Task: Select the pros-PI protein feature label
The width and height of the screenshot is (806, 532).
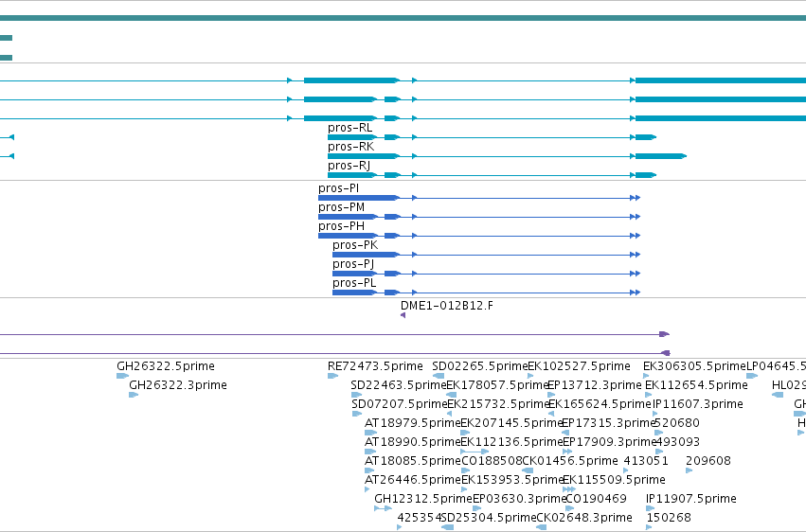Action: click(338, 188)
